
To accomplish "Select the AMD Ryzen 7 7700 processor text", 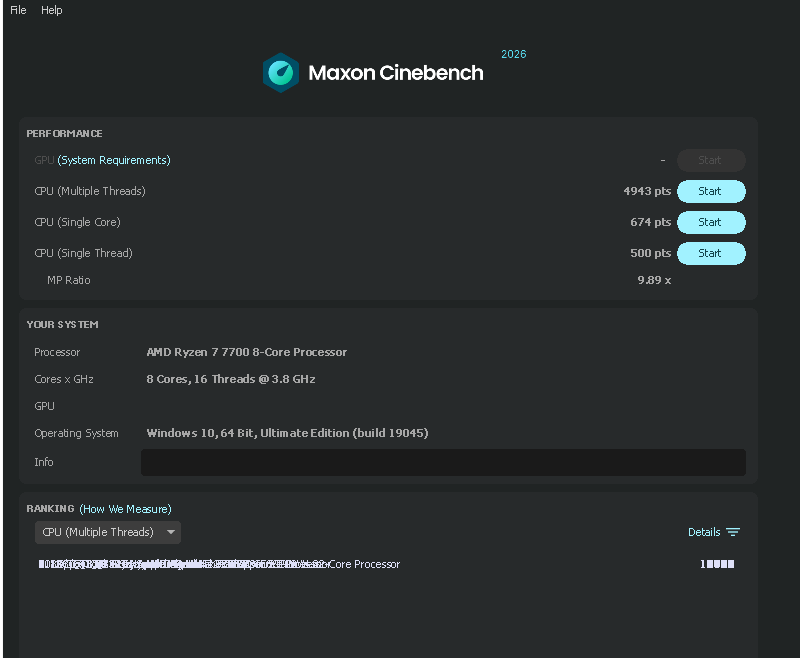I will click(x=246, y=352).
